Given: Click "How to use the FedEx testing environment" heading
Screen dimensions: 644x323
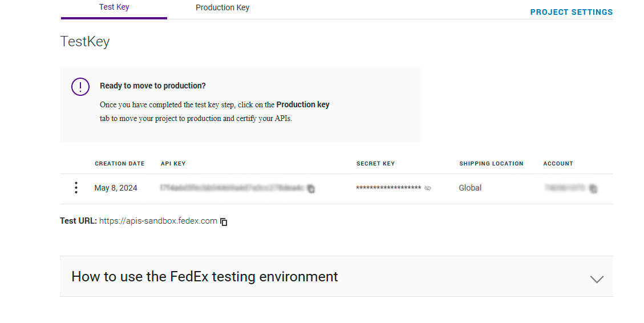Looking at the screenshot, I should click(205, 277).
